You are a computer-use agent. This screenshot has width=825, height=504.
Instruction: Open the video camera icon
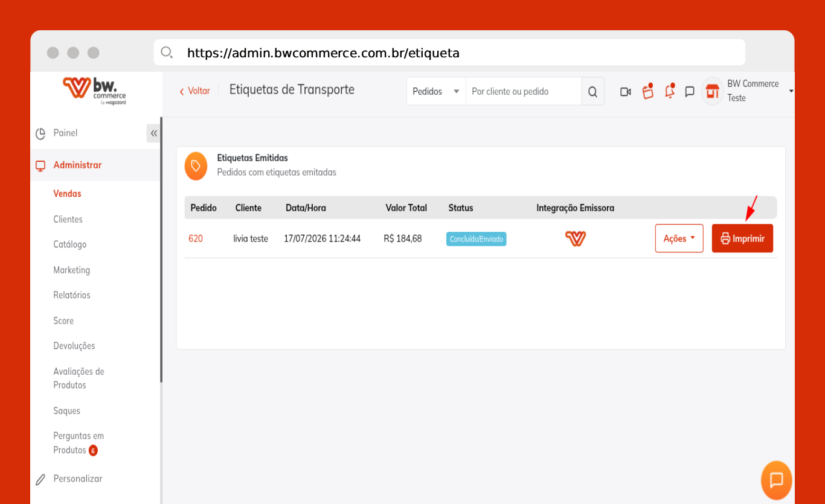click(626, 92)
